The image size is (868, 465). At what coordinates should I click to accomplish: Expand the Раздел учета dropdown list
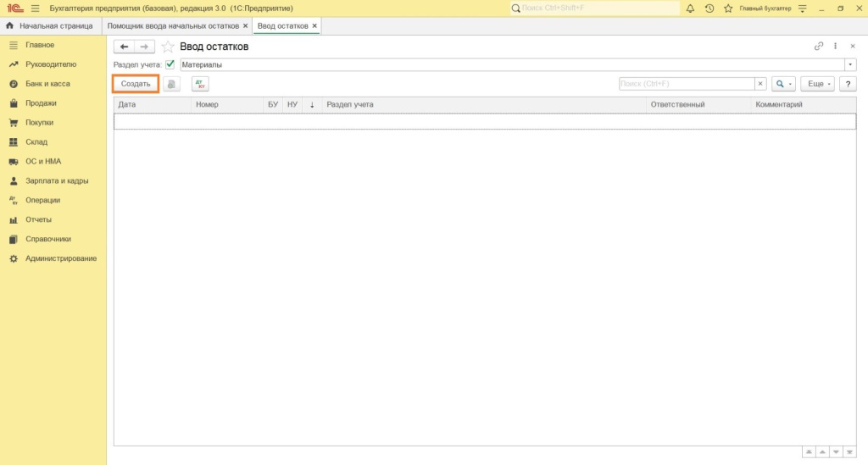pos(850,64)
